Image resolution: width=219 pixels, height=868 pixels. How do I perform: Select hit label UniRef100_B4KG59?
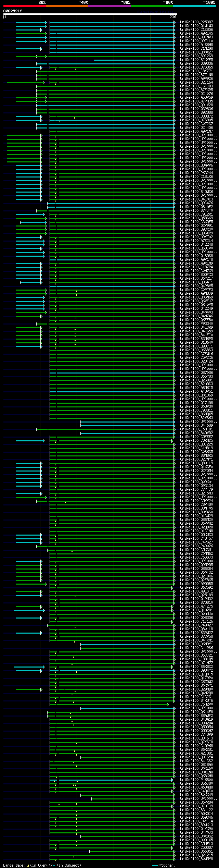[x=196, y=331]
